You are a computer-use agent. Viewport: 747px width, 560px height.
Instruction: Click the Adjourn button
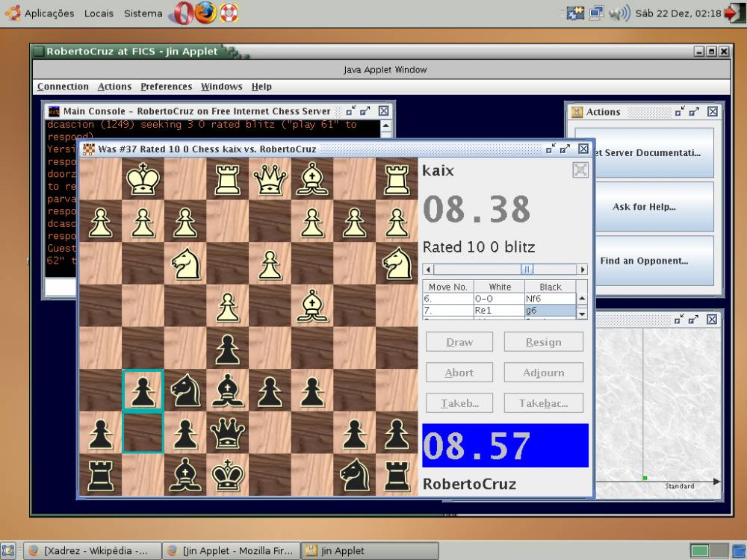point(544,373)
